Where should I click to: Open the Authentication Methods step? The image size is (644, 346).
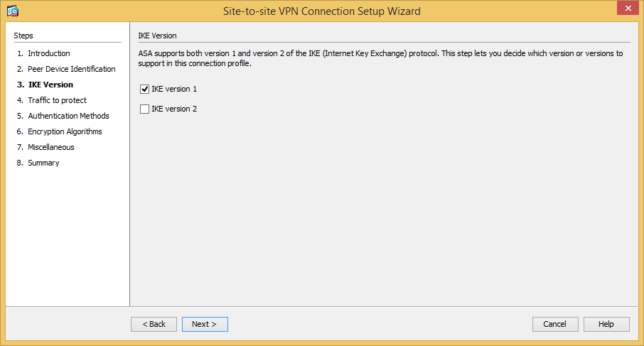click(x=63, y=116)
